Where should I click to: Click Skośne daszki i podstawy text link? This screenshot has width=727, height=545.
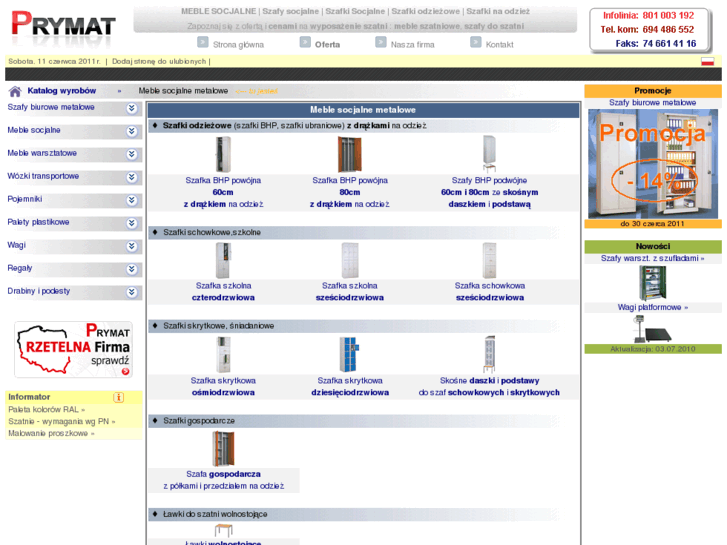[x=489, y=386]
